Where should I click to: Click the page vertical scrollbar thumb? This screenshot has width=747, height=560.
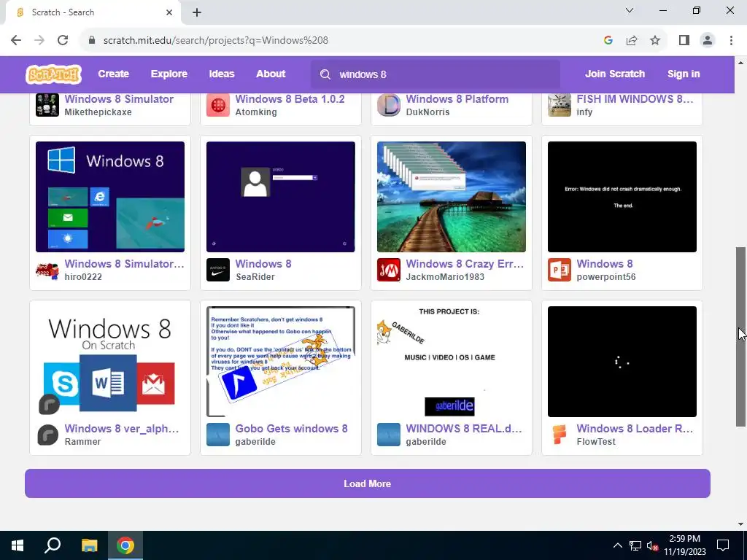click(x=740, y=337)
